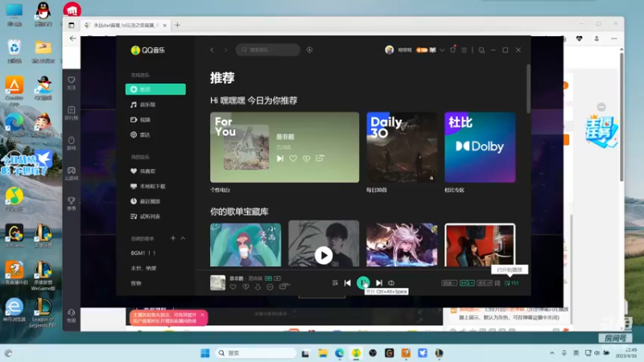Image resolution: width=644 pixels, height=362 pixels.
Task: Toggle the sound effect button next to HQ
Action: click(485, 283)
